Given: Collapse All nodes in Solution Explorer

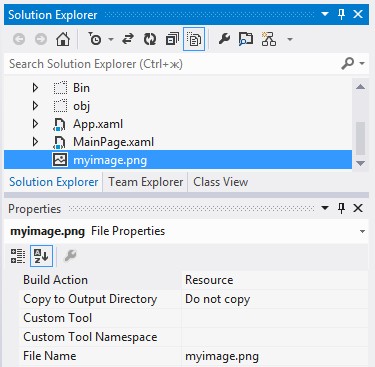Looking at the screenshot, I should point(172,39).
